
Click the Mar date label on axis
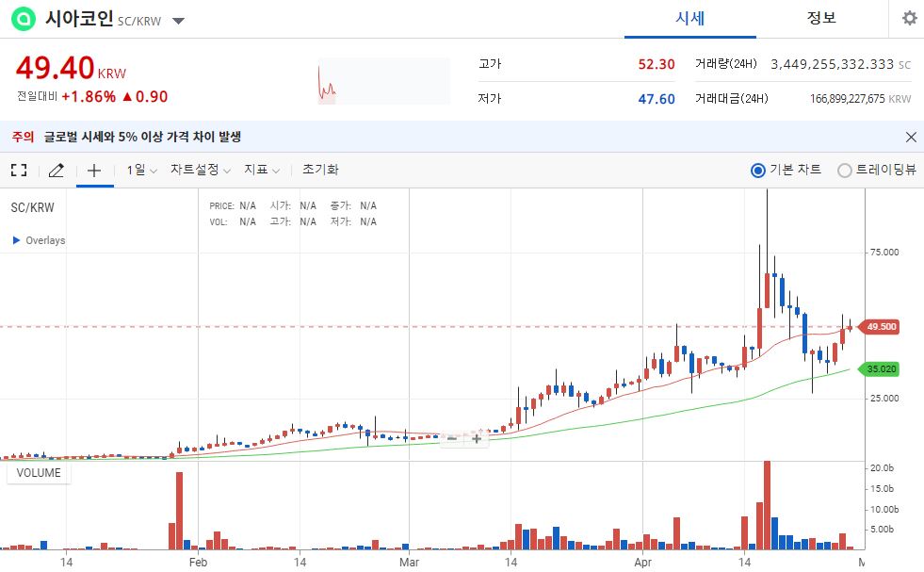(409, 562)
